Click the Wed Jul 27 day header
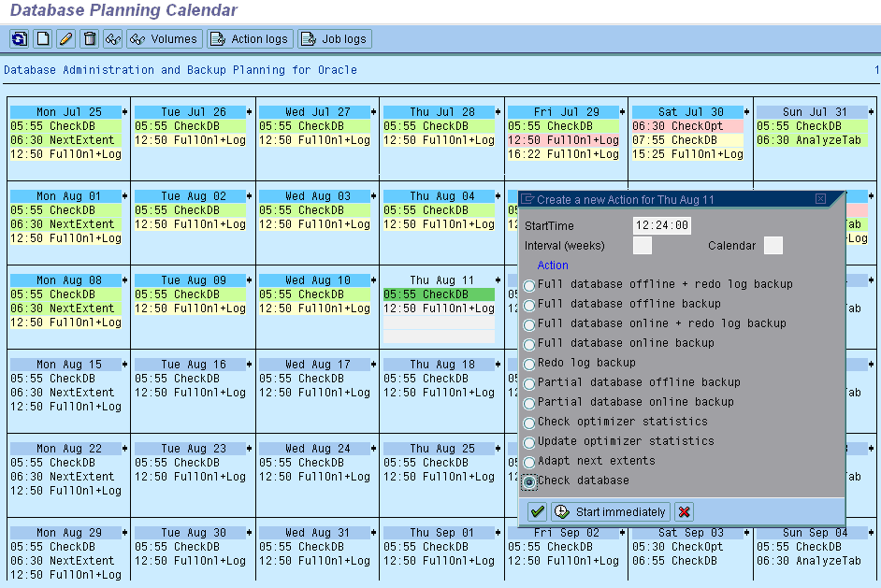This screenshot has height=588, width=881. 314,112
